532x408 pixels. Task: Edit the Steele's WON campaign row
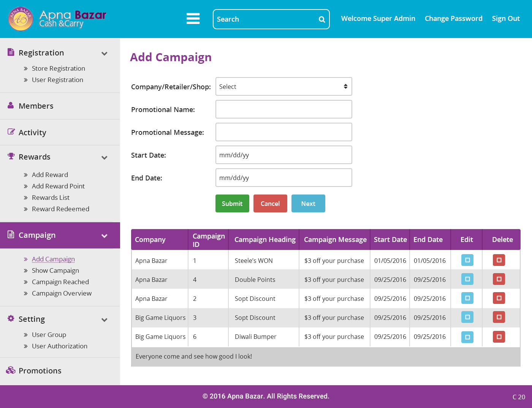click(x=467, y=260)
